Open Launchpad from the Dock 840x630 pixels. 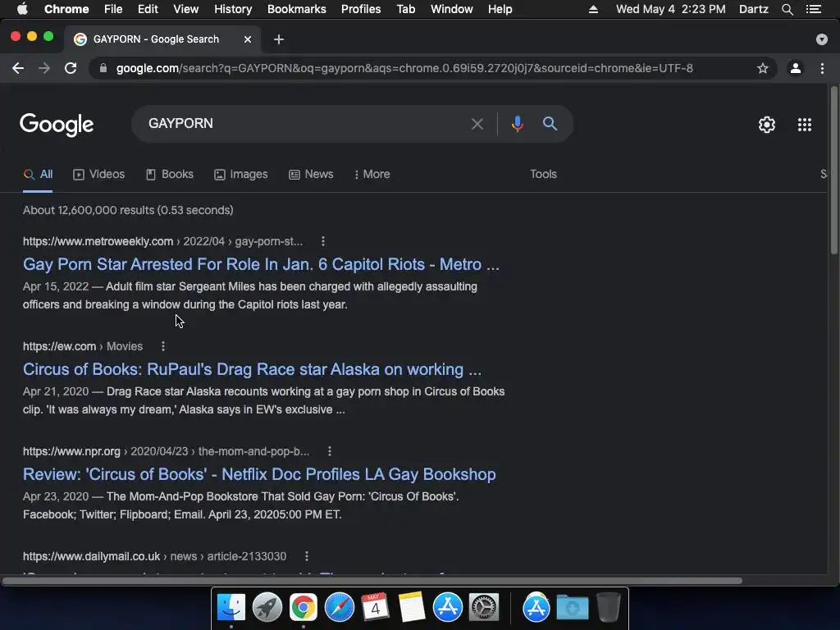pos(267,608)
